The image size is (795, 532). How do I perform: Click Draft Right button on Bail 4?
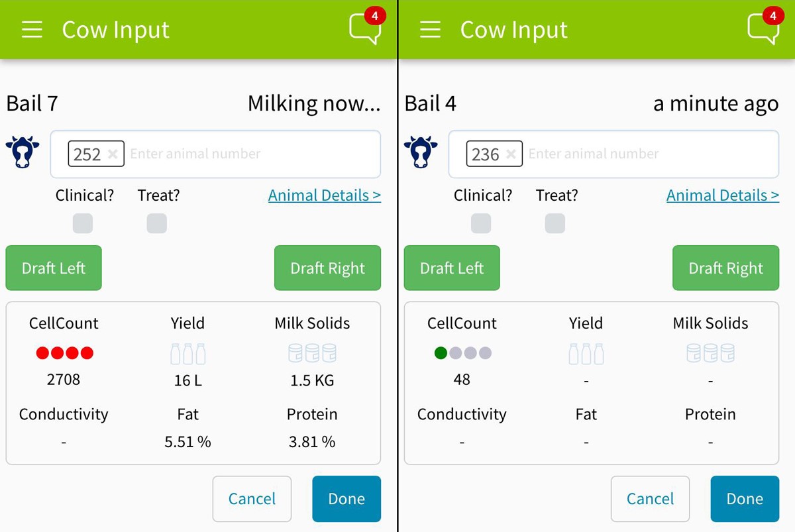(726, 268)
